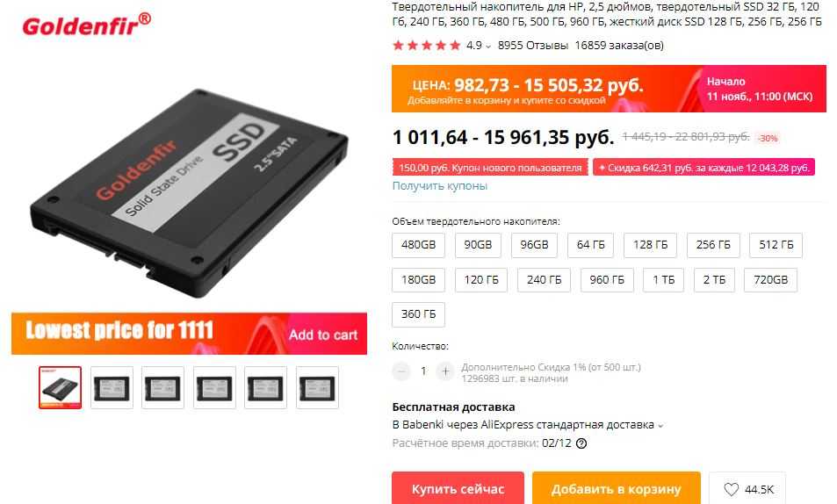This screenshot has width=837, height=504.
Task: Click the Купить сейчас button
Action: pyautogui.click(x=458, y=488)
